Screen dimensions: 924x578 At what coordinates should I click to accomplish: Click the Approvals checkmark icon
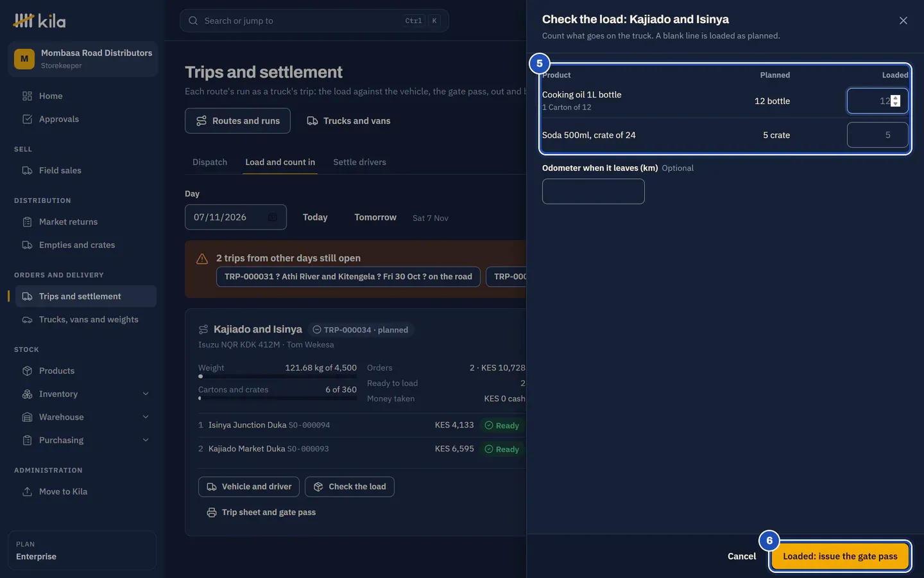27,119
